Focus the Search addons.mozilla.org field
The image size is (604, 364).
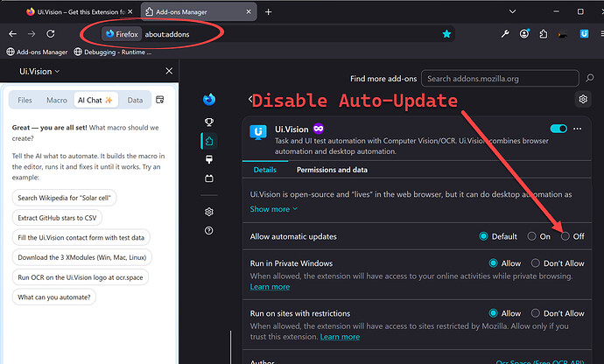(500, 79)
